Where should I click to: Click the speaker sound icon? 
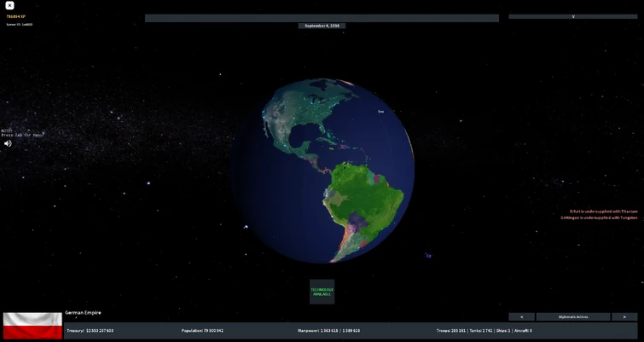tap(8, 143)
